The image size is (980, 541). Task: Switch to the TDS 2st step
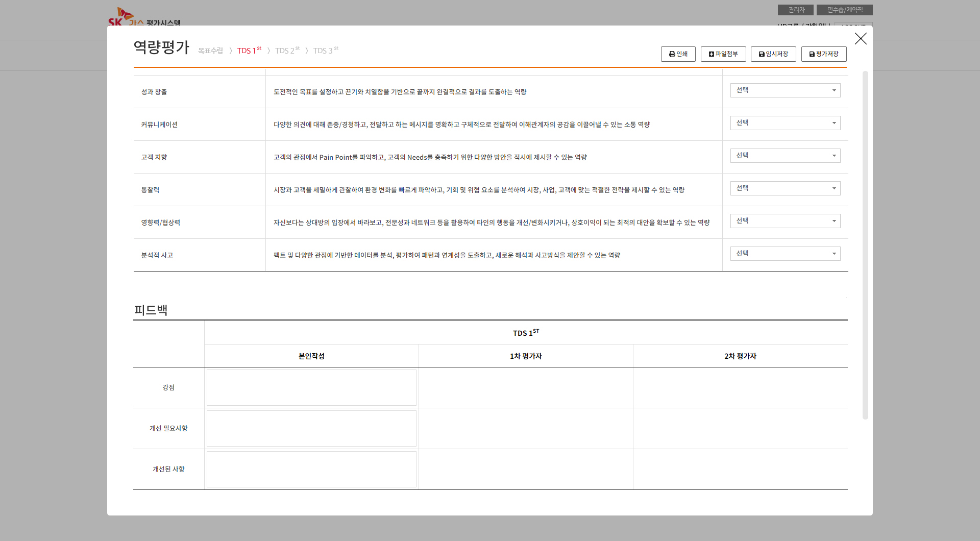click(287, 51)
